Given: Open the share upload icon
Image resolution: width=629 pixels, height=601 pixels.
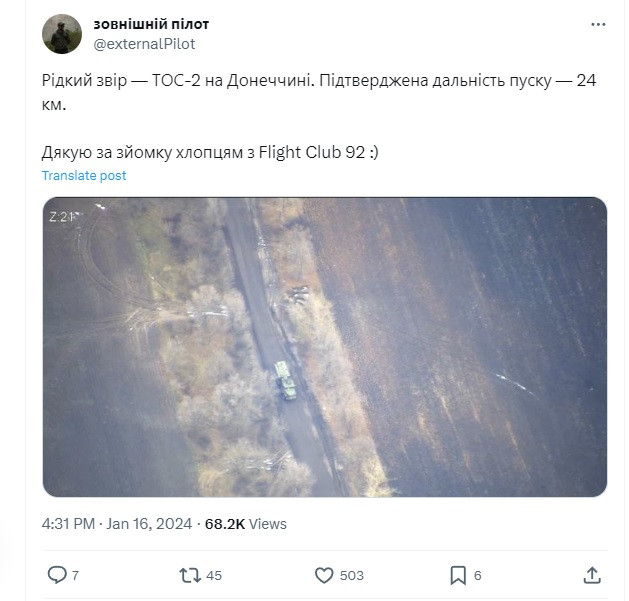Looking at the screenshot, I should [592, 575].
